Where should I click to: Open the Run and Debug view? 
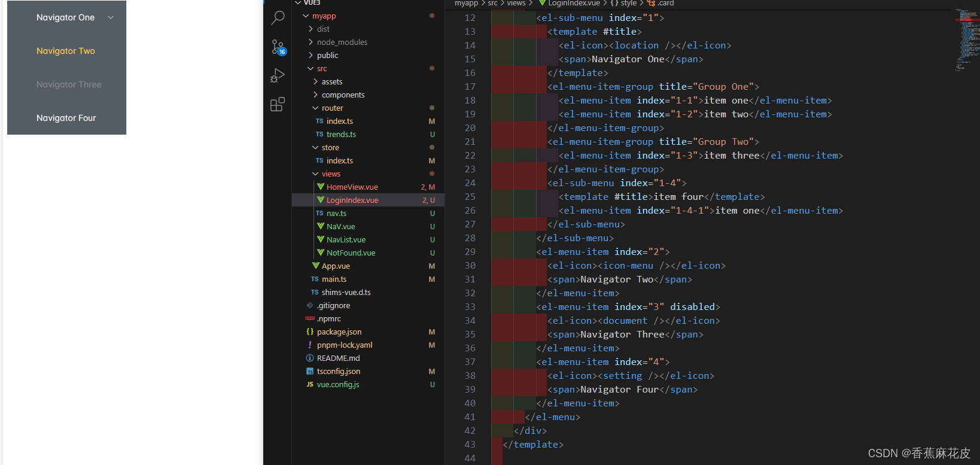point(278,75)
